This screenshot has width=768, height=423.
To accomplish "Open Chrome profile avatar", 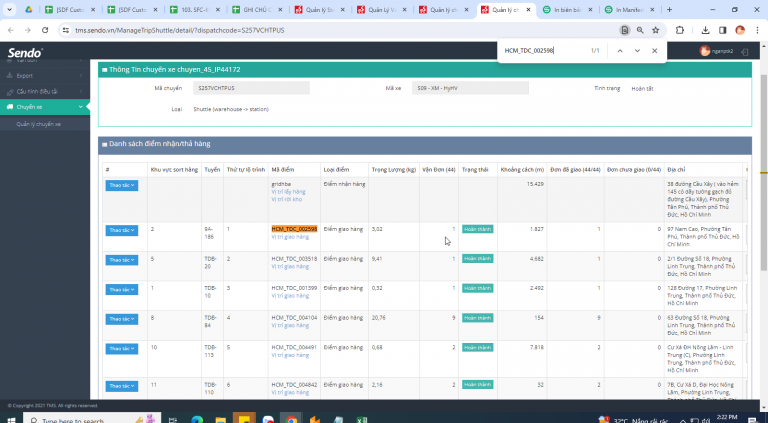I will pyautogui.click(x=740, y=30).
